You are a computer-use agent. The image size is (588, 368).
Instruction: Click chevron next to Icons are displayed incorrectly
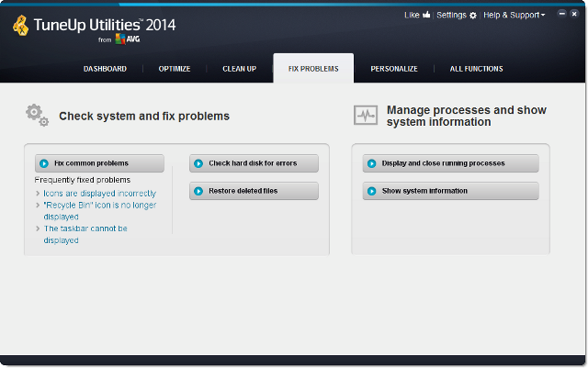coord(38,194)
